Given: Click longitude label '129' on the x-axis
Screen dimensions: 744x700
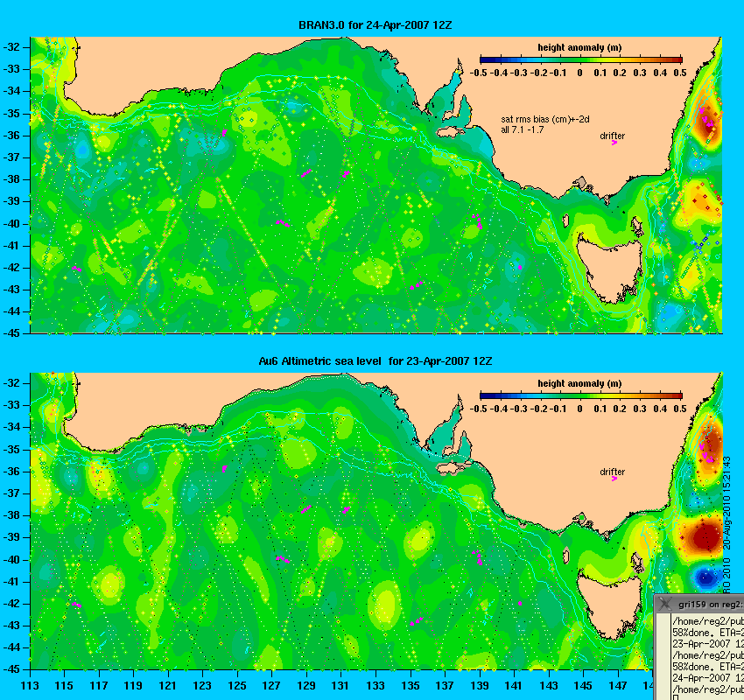Looking at the screenshot, I should [x=306, y=685].
